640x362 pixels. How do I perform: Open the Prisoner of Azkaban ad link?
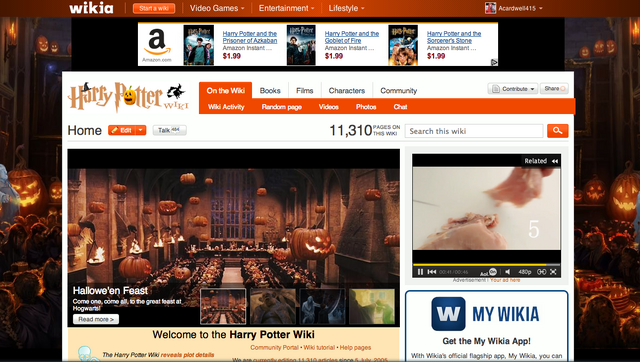[250, 37]
